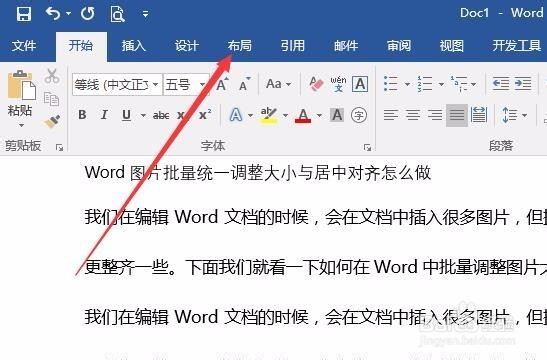This screenshot has width=547, height=360.
Task: Open the 文件 menu tab
Action: click(24, 46)
